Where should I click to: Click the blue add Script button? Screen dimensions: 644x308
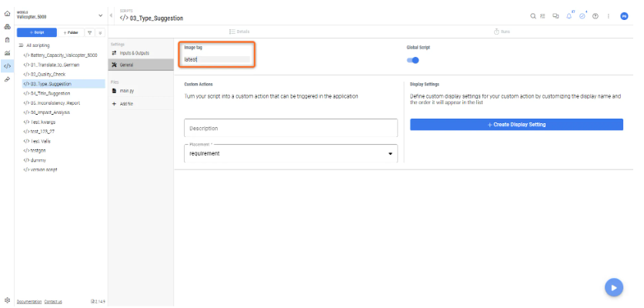coord(37,33)
